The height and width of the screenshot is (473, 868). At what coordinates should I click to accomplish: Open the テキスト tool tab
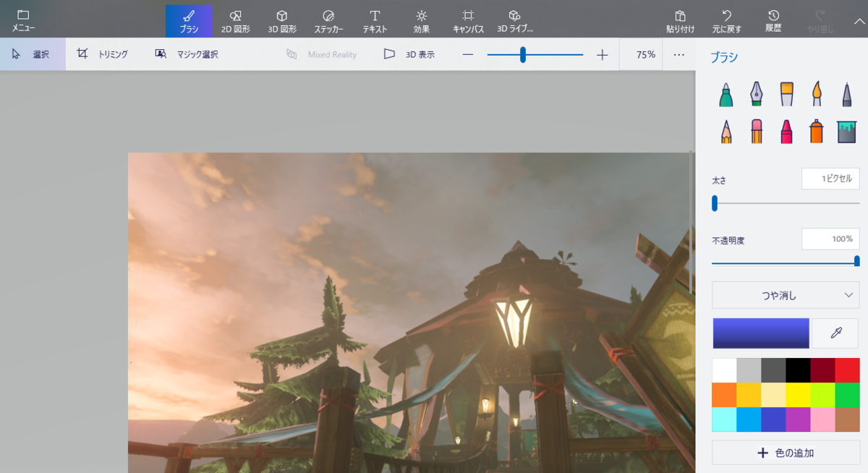pyautogui.click(x=375, y=20)
